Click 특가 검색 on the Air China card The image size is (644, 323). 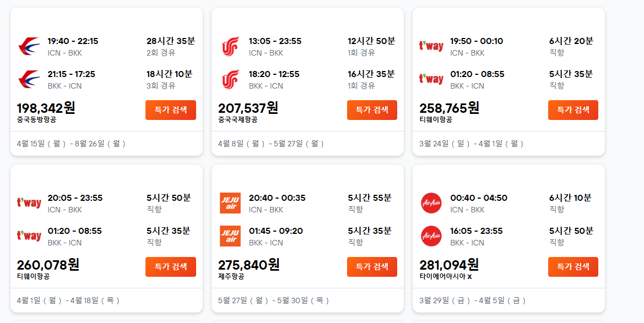[371, 110]
